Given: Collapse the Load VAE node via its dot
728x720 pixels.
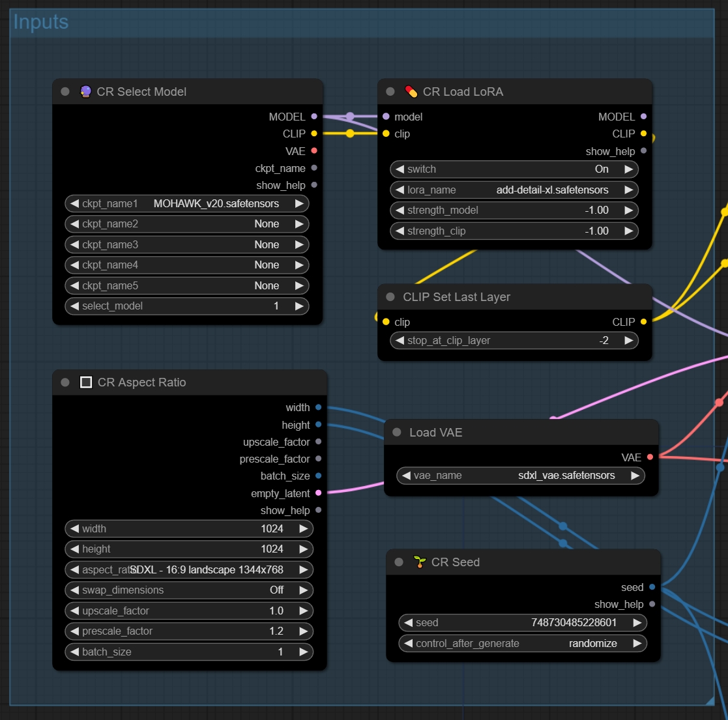Looking at the screenshot, I should 397,433.
